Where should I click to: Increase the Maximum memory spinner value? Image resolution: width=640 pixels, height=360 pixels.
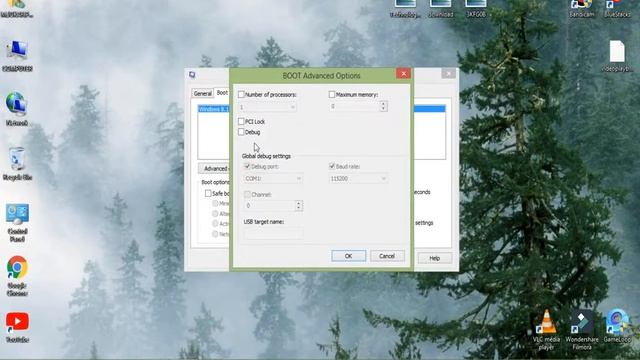tap(383, 104)
